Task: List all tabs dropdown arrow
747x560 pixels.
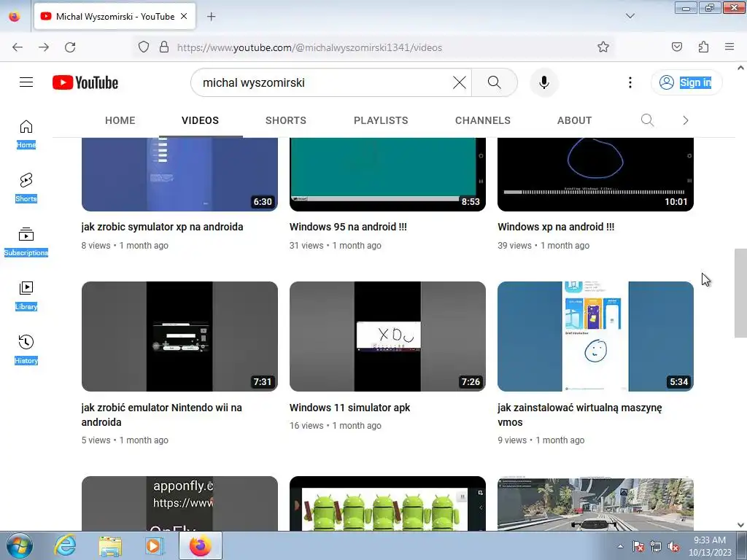Action: click(x=630, y=16)
